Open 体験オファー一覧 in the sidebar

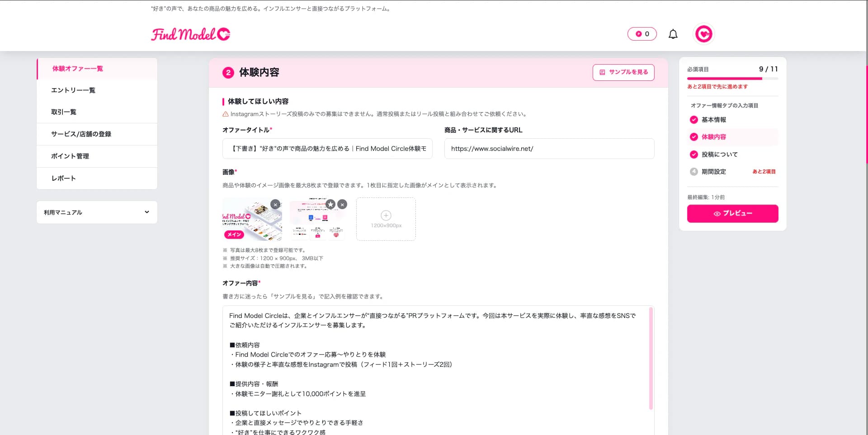[x=97, y=69]
